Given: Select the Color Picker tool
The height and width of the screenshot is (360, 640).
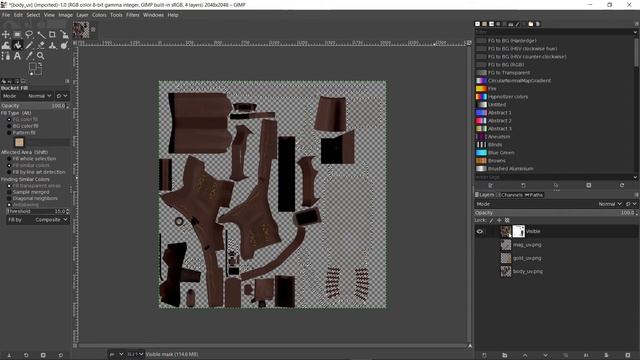Looking at the screenshot, I should 29,56.
